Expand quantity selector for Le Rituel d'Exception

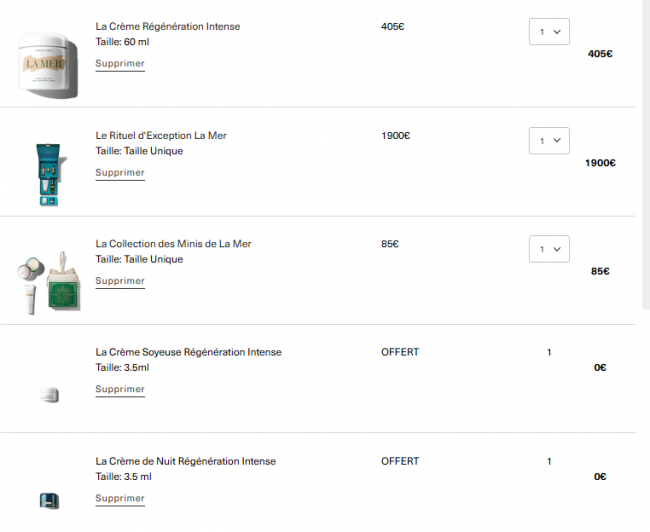click(548, 140)
